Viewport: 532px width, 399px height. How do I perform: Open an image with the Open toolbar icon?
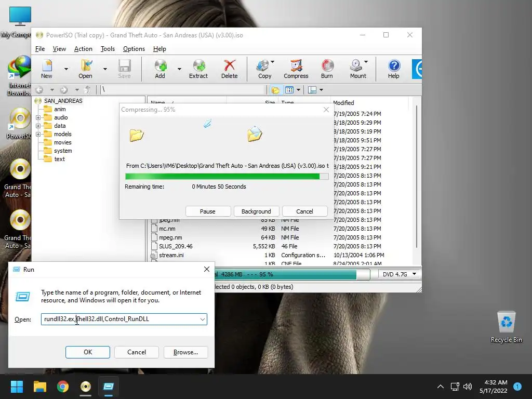click(x=86, y=69)
